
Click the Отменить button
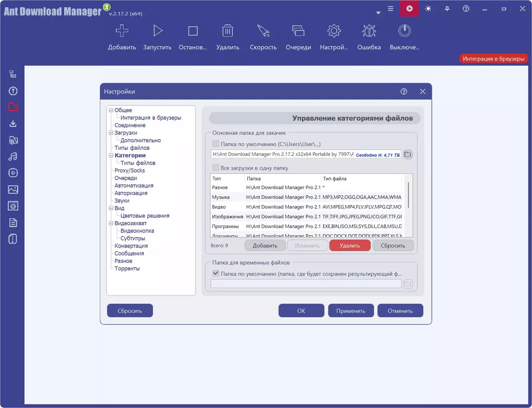click(400, 311)
